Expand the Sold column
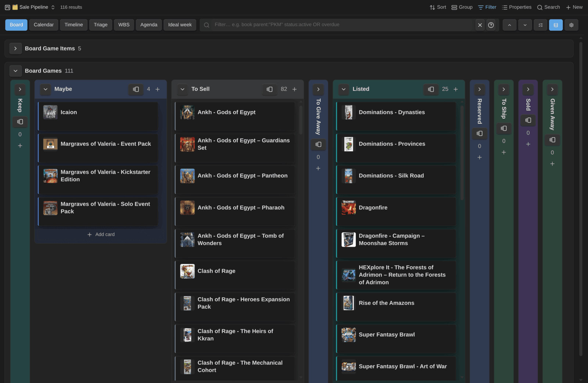 tap(528, 89)
